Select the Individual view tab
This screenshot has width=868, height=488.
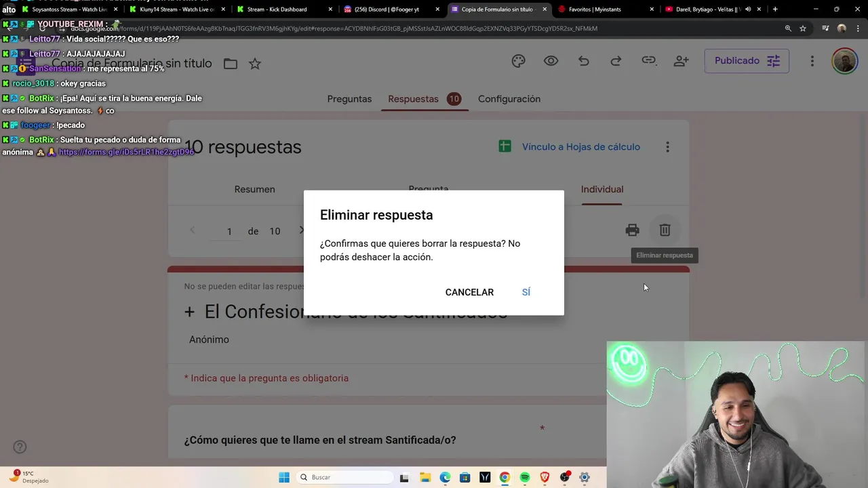(602, 189)
